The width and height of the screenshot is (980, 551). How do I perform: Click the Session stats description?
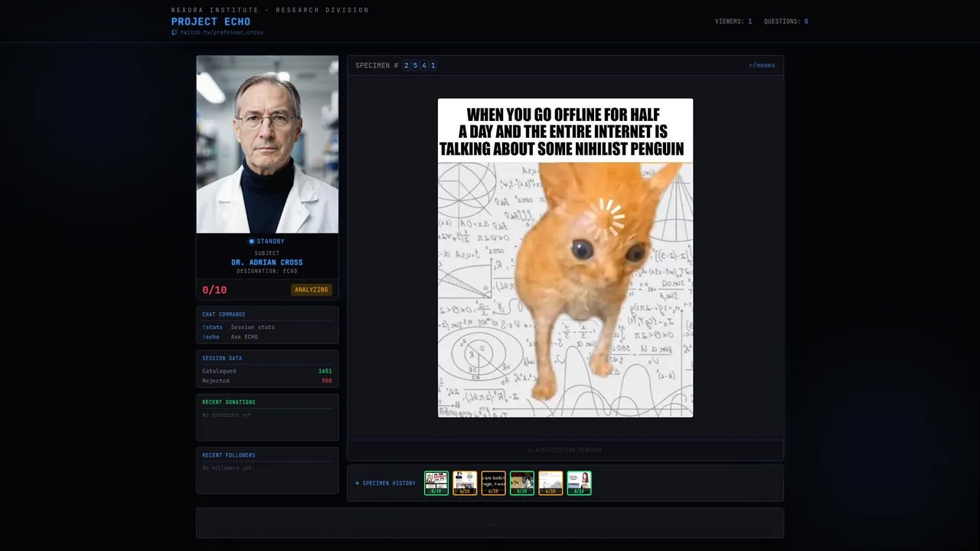pos(253,327)
